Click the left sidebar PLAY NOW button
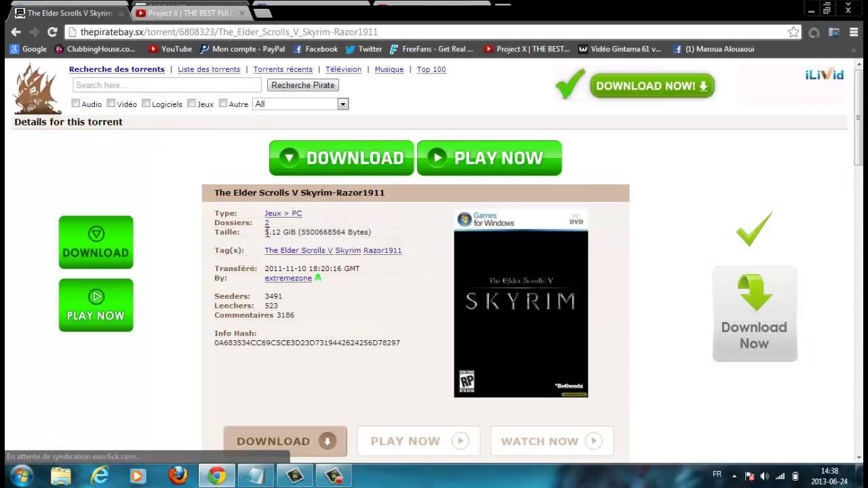This screenshot has height=488, width=868. [96, 305]
